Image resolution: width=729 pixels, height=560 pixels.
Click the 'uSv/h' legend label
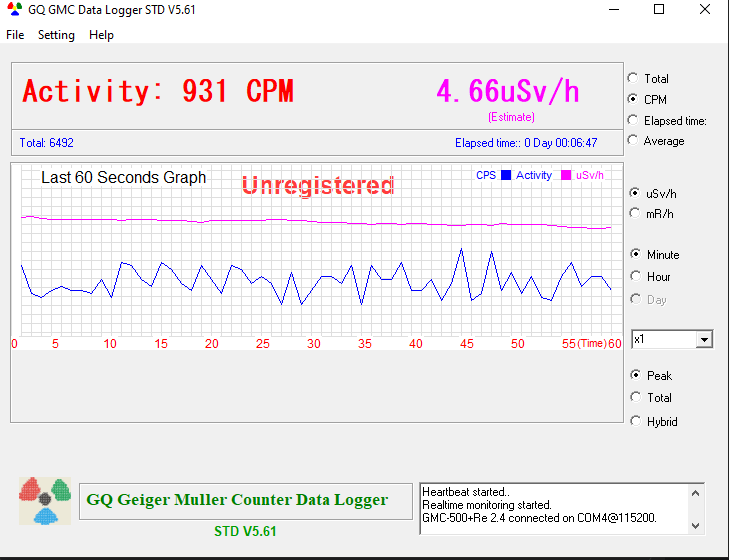point(590,175)
